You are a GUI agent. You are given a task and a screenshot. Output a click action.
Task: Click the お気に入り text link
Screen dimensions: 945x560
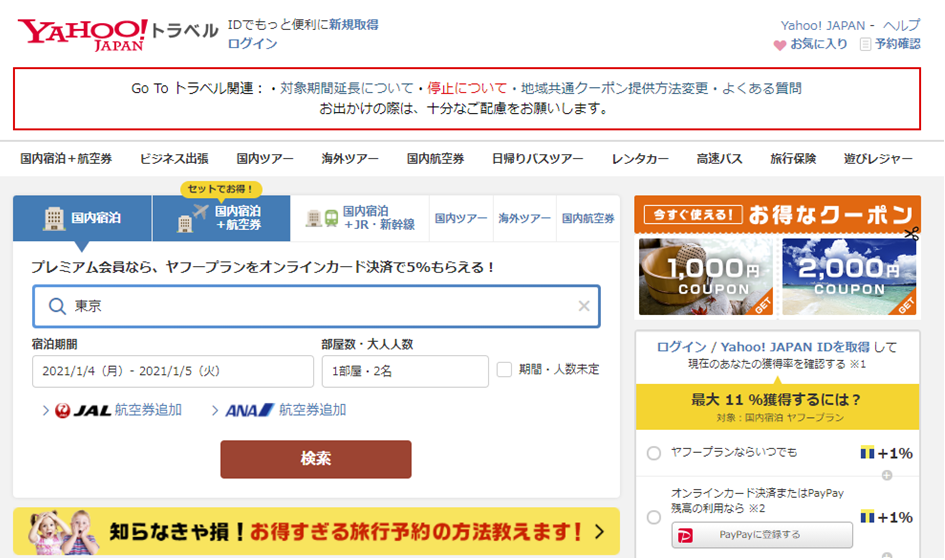[819, 45]
